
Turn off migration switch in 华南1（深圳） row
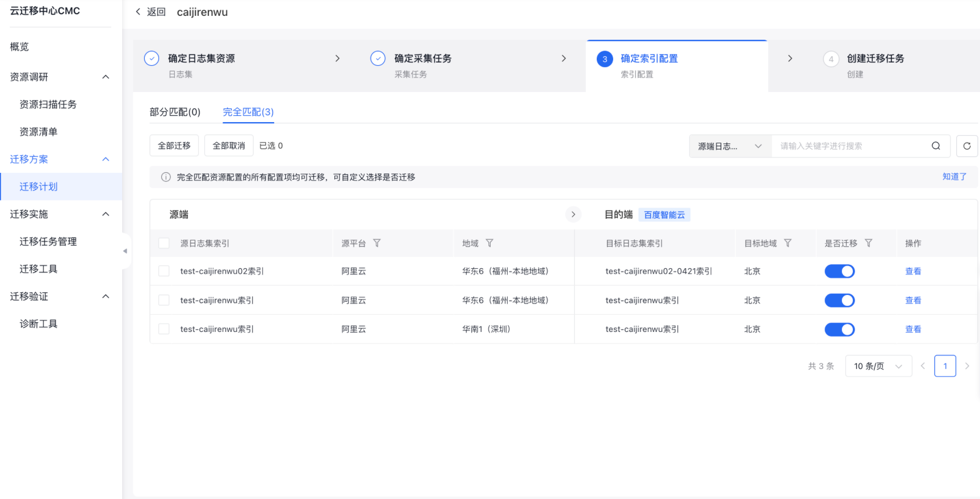coord(840,330)
